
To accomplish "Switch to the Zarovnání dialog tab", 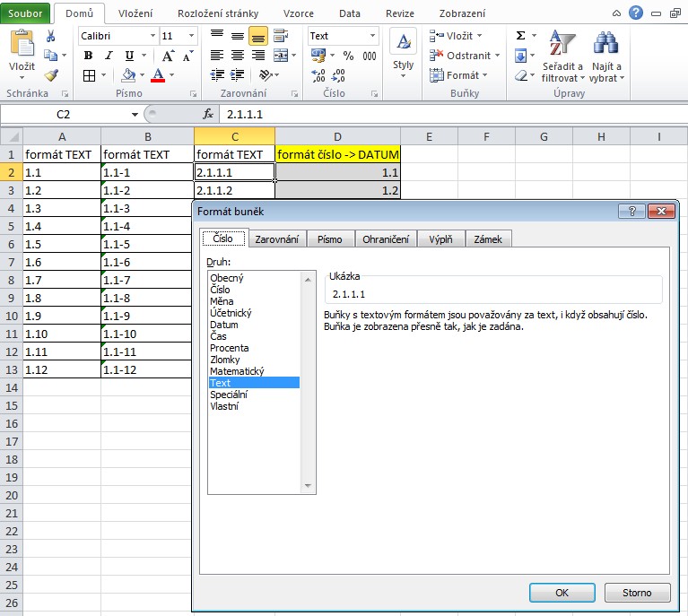I will pos(277,239).
